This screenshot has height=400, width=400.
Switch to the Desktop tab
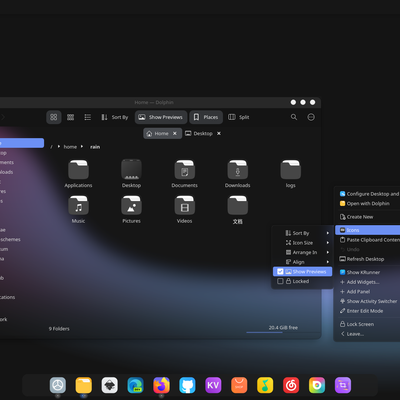coord(203,133)
